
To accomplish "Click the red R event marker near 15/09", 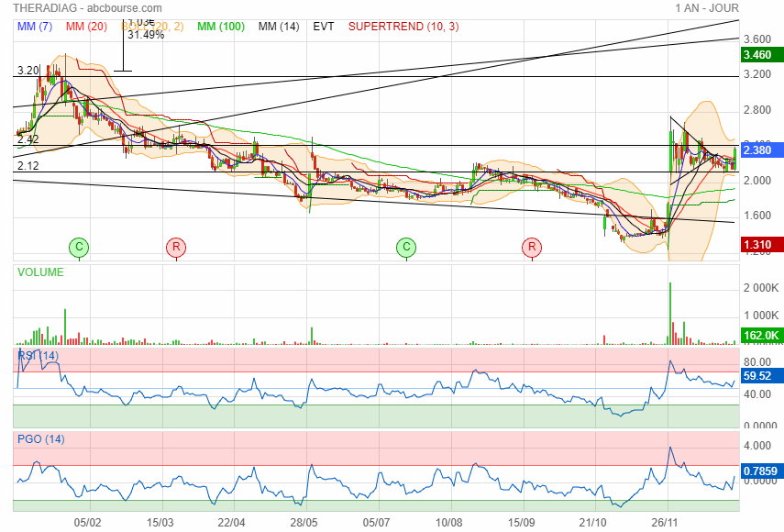I will tap(532, 247).
